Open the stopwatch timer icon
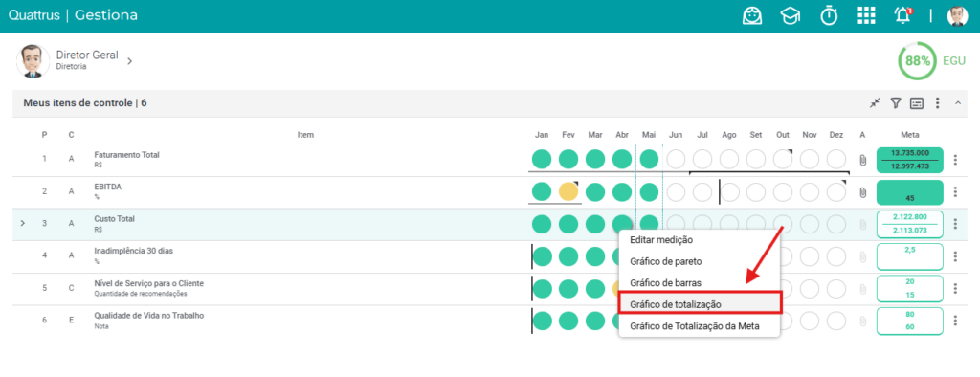980x377 pixels. tap(829, 15)
